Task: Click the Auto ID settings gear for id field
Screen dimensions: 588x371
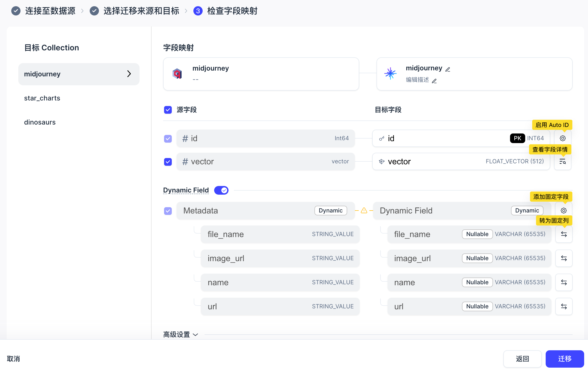Action: 562,138
